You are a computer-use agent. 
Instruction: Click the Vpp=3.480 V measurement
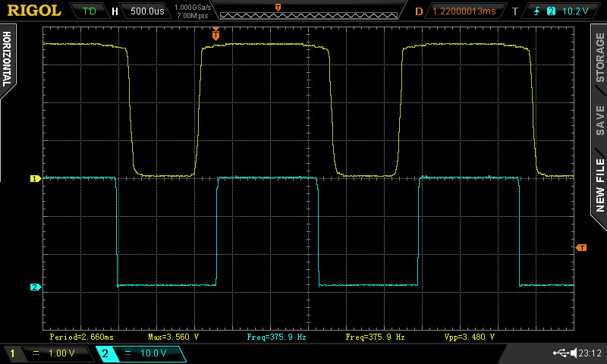coord(470,337)
